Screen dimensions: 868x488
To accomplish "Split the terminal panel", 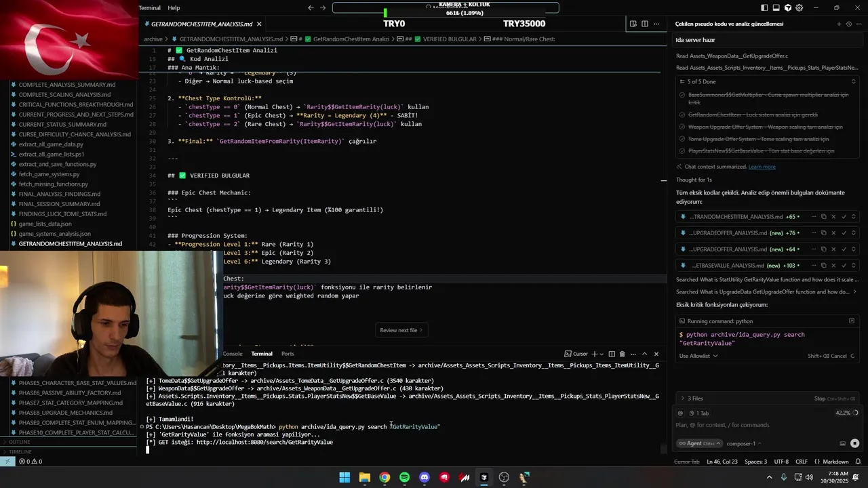I will click(612, 354).
